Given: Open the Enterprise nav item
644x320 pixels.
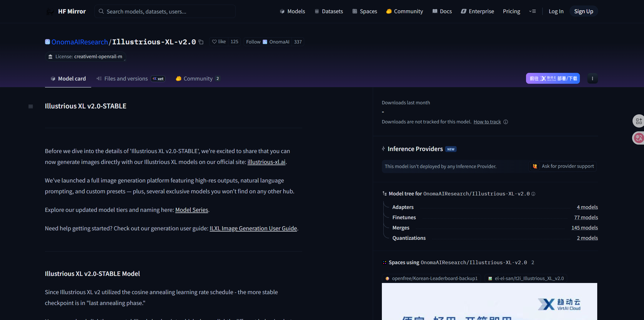Looking at the screenshot, I should [x=477, y=11].
